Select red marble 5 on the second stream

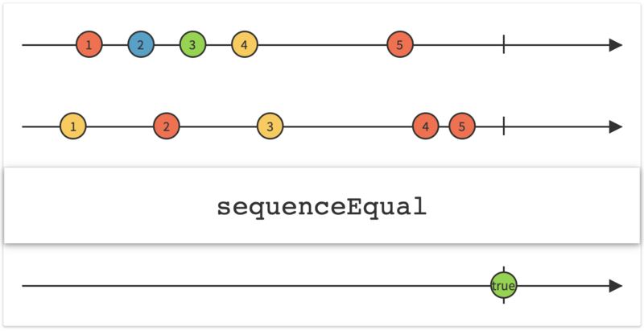coord(462,126)
